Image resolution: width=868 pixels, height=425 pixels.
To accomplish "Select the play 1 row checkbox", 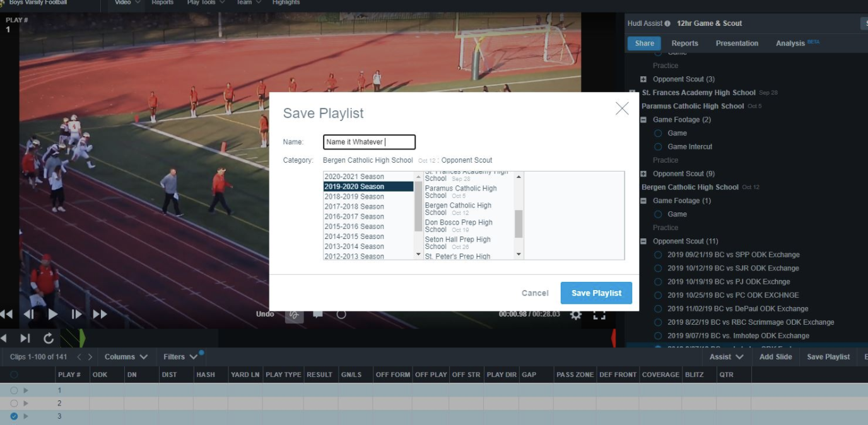I will (14, 390).
